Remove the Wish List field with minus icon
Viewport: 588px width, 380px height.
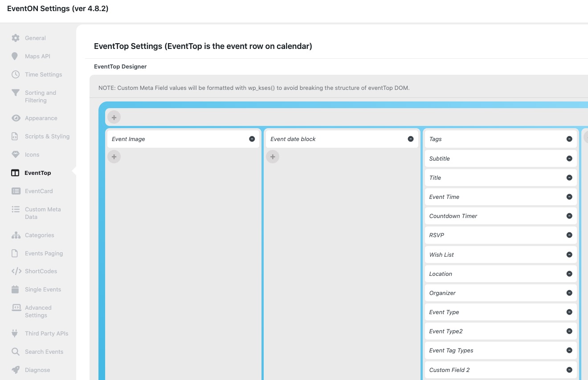pos(569,255)
